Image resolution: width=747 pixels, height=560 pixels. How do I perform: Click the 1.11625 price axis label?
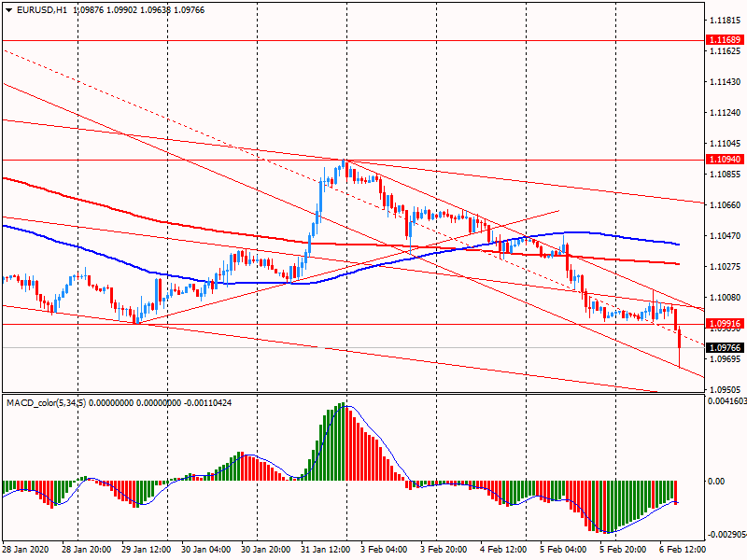[x=726, y=51]
